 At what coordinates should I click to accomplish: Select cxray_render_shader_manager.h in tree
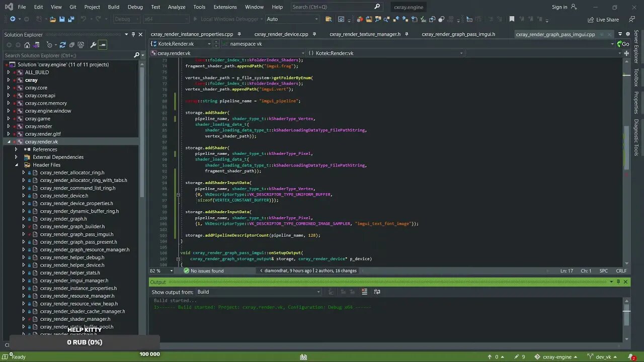(75, 319)
